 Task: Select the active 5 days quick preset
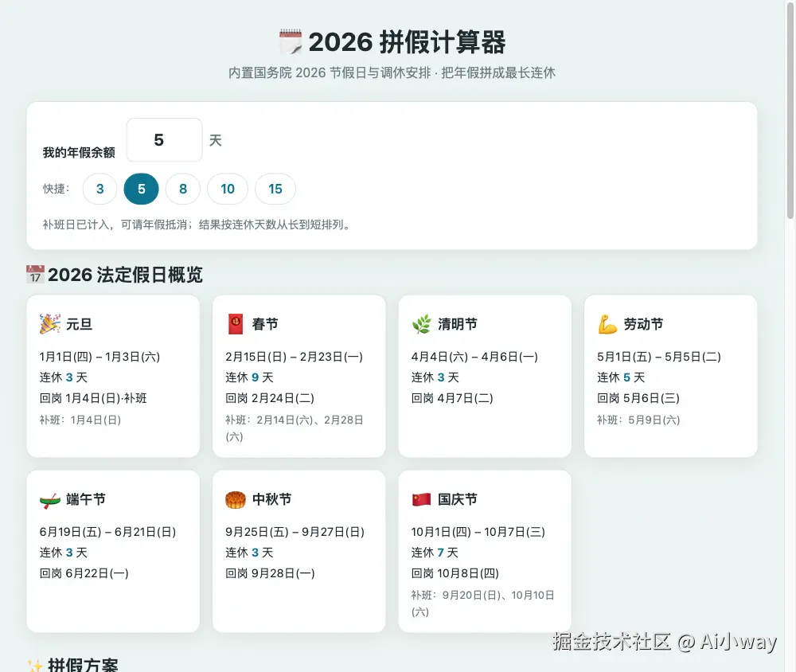coord(141,189)
